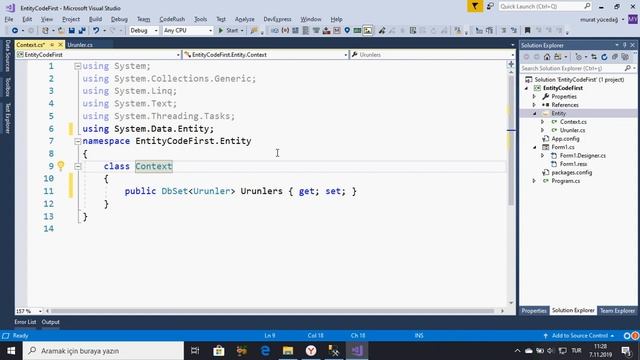Click the blue location pin toolbar icon
640x360 pixels.
click(347, 31)
